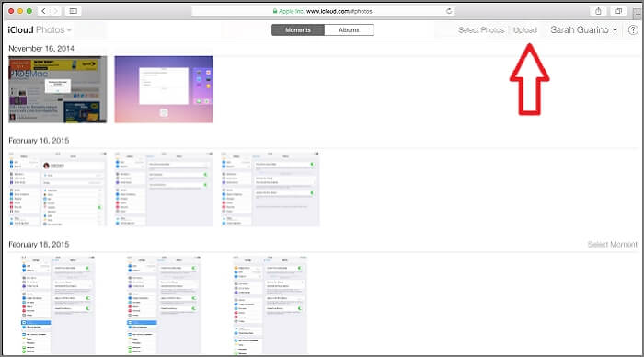Make the Safari window full screen
Viewport: 644px width, 357px height.
click(x=29, y=11)
